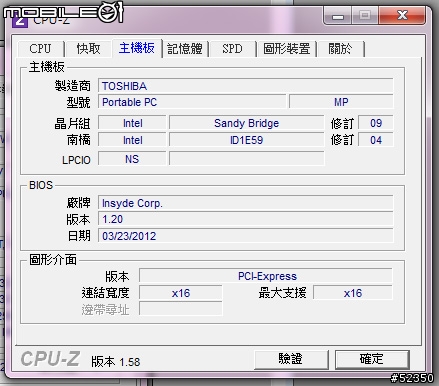The width and height of the screenshot is (439, 386).
Task: Click southbridge revision value 04
Action: click(376, 140)
